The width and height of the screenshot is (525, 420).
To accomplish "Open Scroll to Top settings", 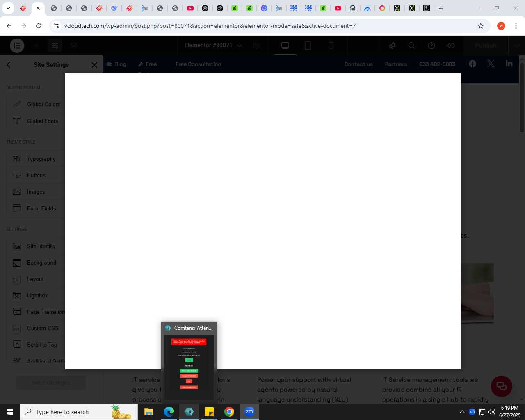I will click(36, 345).
